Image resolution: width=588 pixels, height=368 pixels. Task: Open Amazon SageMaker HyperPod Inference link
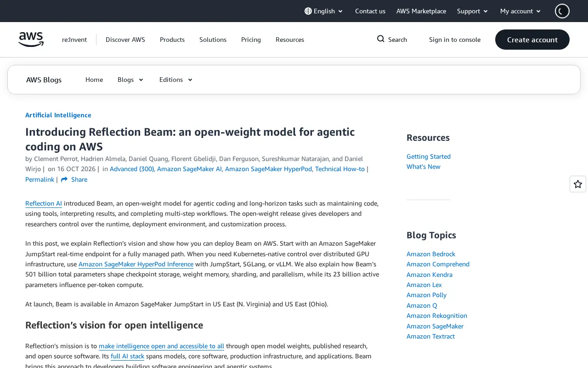click(136, 264)
